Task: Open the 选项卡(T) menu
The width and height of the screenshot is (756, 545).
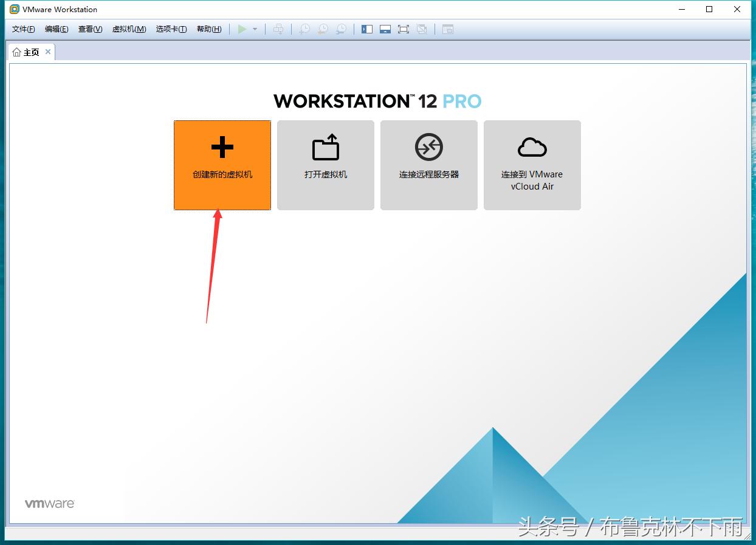Action: pyautogui.click(x=171, y=29)
